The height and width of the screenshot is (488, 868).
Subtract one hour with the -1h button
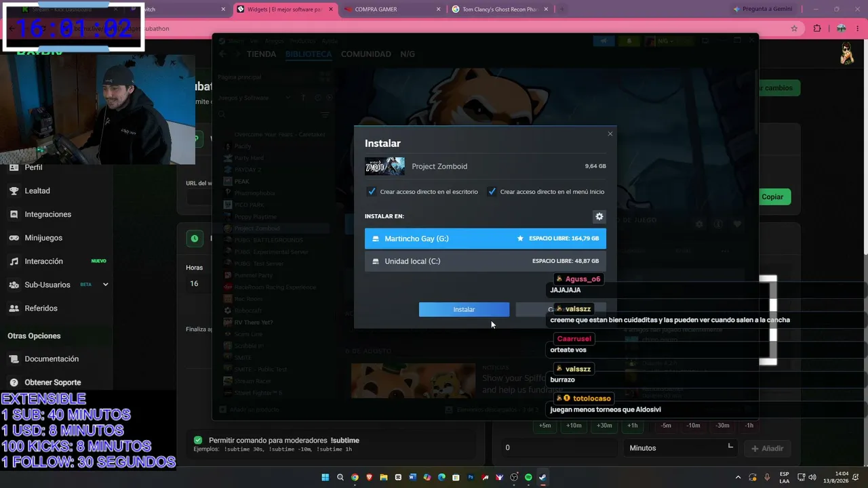click(749, 426)
